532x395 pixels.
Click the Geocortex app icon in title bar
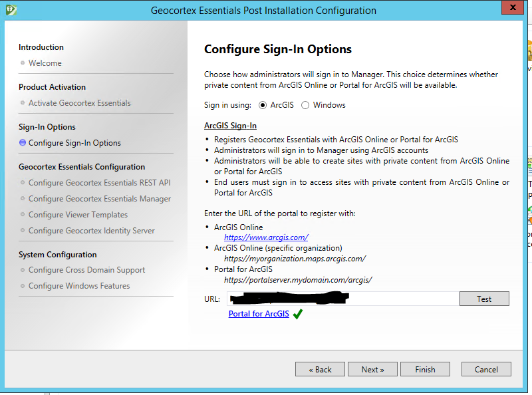click(11, 10)
